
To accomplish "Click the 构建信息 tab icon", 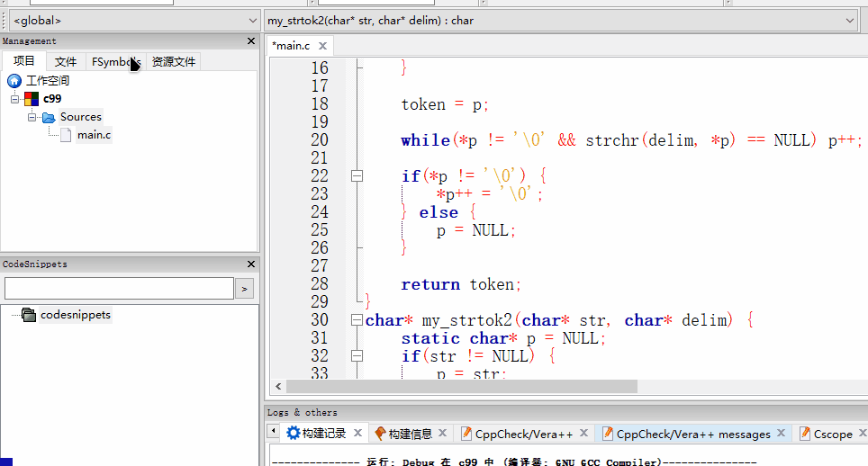I will (380, 434).
